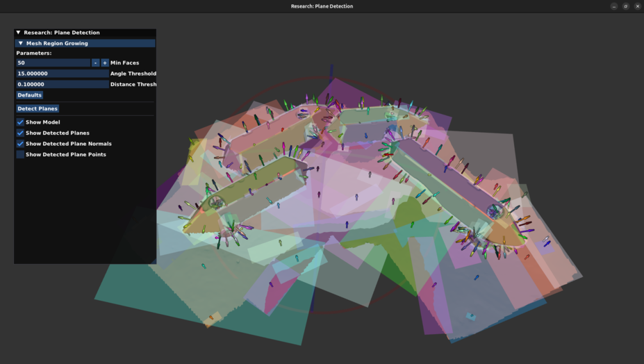Click the window title bar text

coord(322,6)
